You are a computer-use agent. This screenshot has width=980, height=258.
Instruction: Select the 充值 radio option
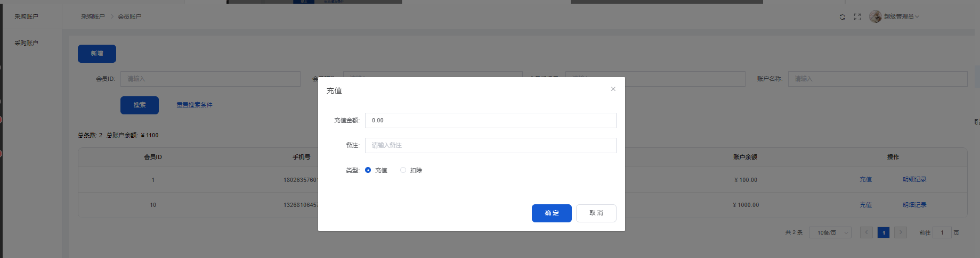368,170
